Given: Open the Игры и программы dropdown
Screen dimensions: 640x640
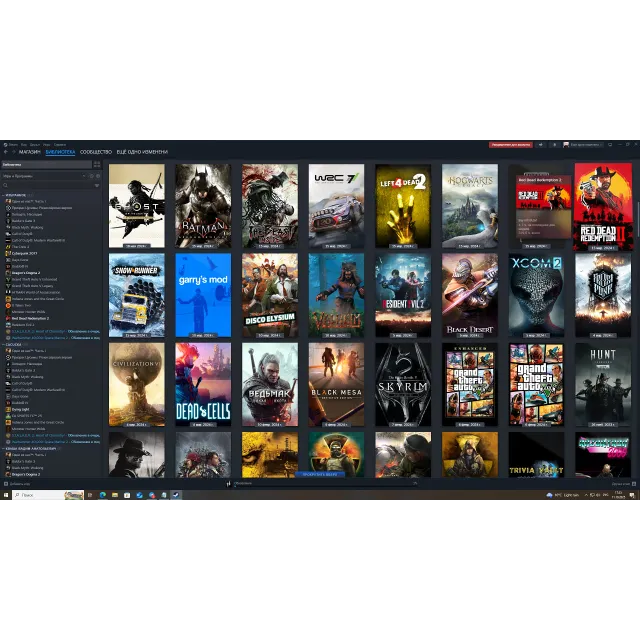Looking at the screenshot, I should 44,176.
